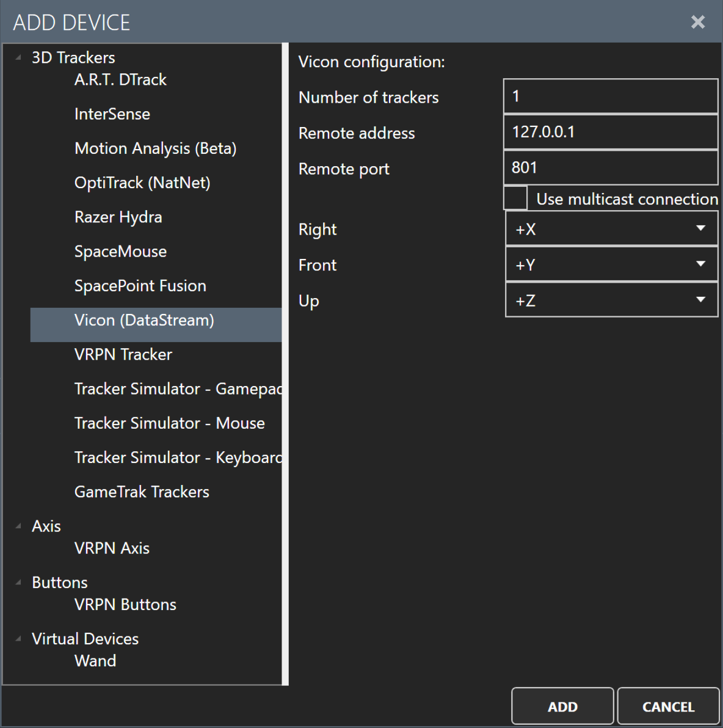Collapse the Axis tree group
Screen dimensions: 723x728
point(18,526)
